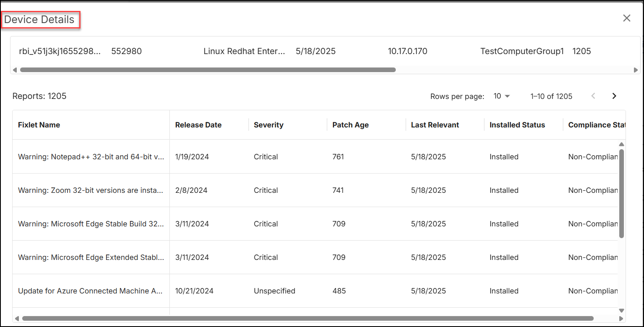Sort by the Release Date column header
The image size is (644, 327).
(198, 125)
